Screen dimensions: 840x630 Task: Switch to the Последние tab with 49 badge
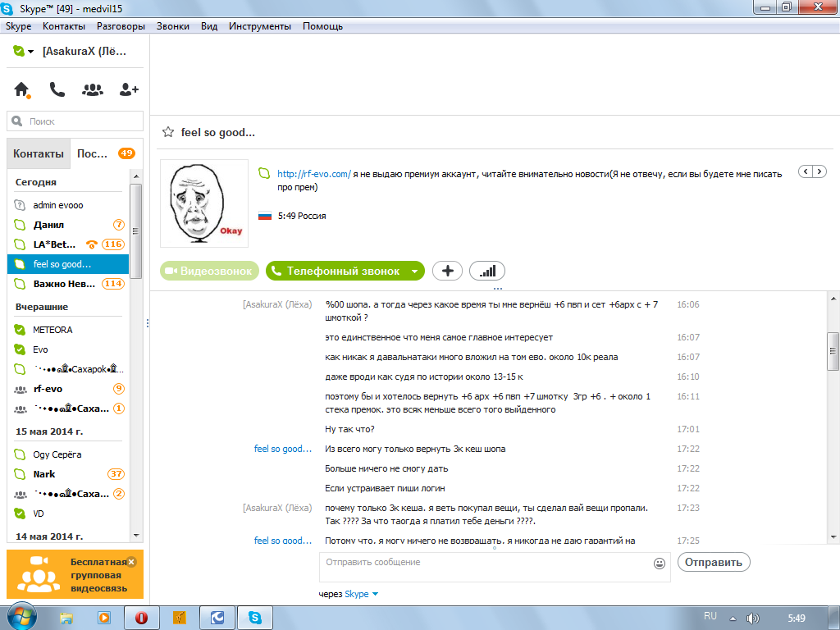tap(106, 153)
